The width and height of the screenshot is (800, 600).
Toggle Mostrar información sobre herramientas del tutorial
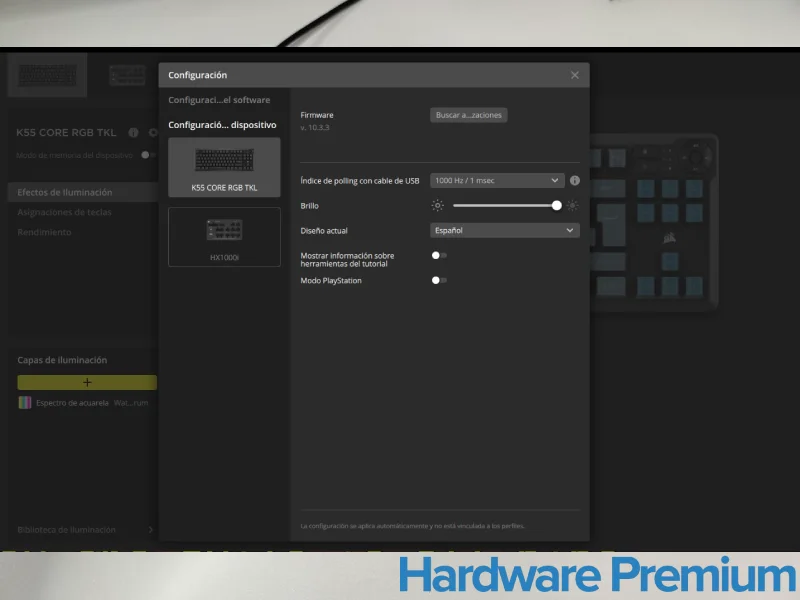pyautogui.click(x=438, y=256)
